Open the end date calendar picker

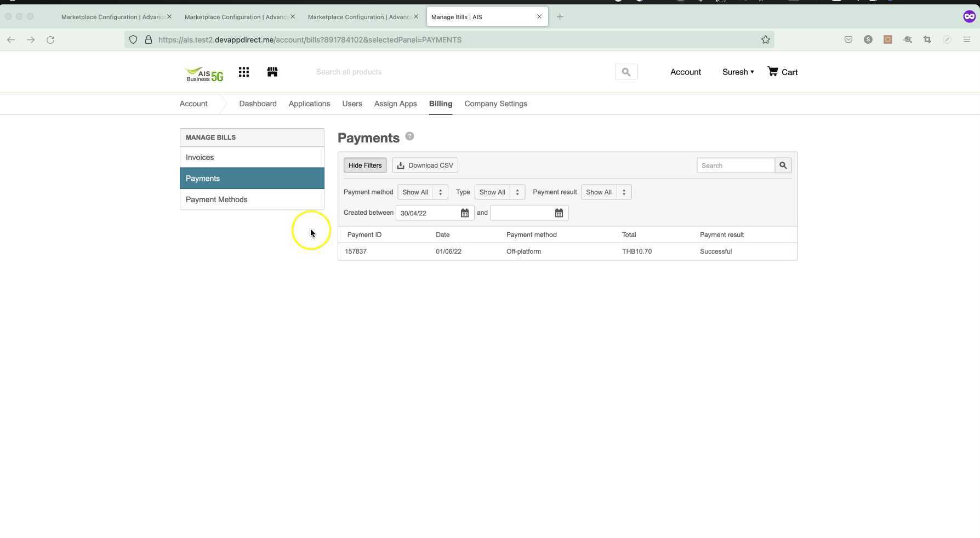559,213
